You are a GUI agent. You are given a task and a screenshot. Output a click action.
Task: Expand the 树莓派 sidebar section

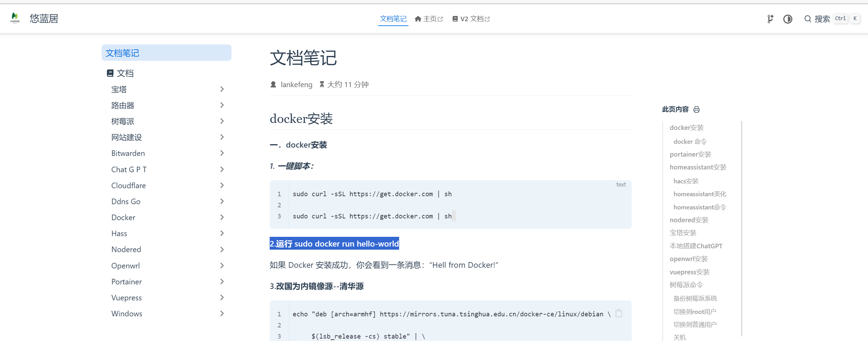(167, 121)
